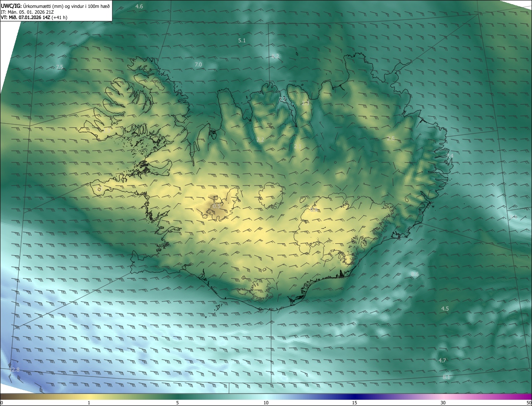This screenshot has width=532, height=406.
Task: Click the colour scale tick labelled 0
Action: (x=2, y=403)
